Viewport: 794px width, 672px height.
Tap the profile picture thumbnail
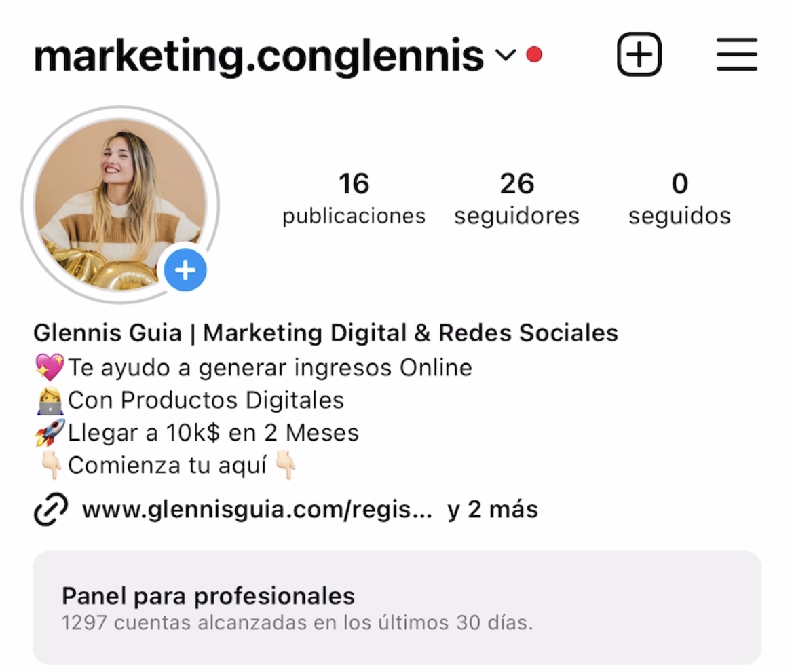[x=121, y=204]
